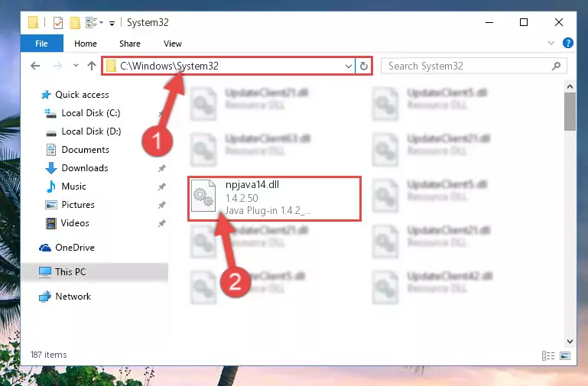
Task: Switch to Large icons view in status bar
Action: (x=565, y=355)
